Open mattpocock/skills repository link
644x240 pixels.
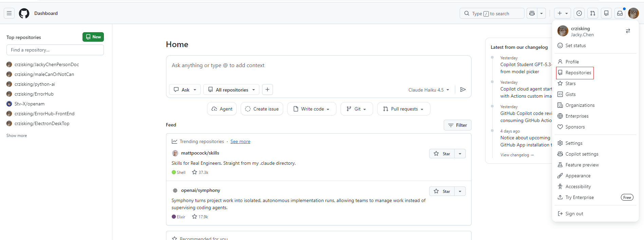[x=200, y=153]
